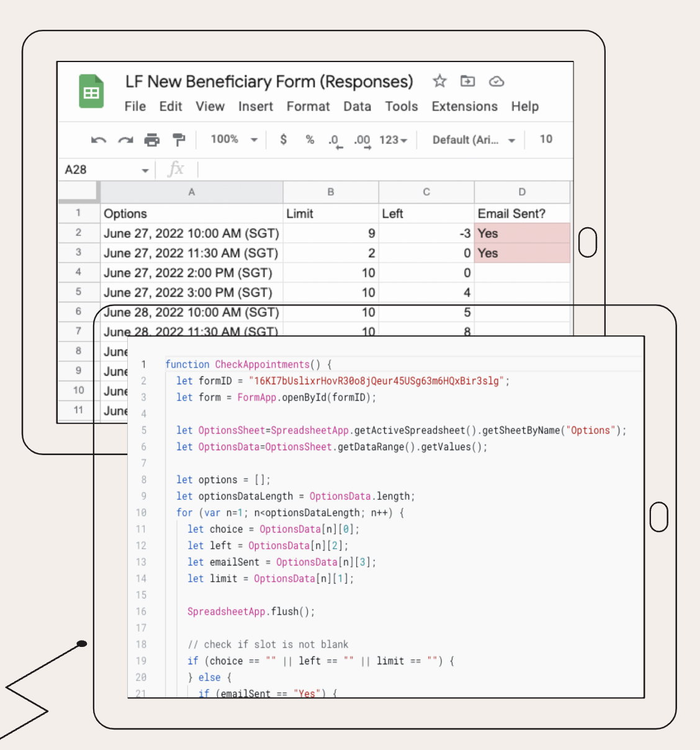Screen dimensions: 700x750
Task: Decrease decimal places button
Action: coord(334,141)
